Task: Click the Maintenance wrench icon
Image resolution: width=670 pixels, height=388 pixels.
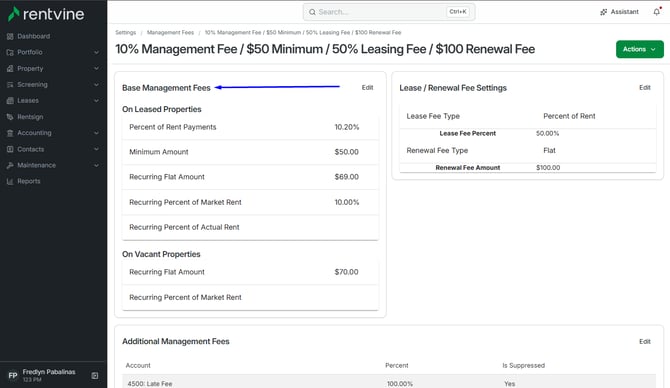Action: [10, 165]
